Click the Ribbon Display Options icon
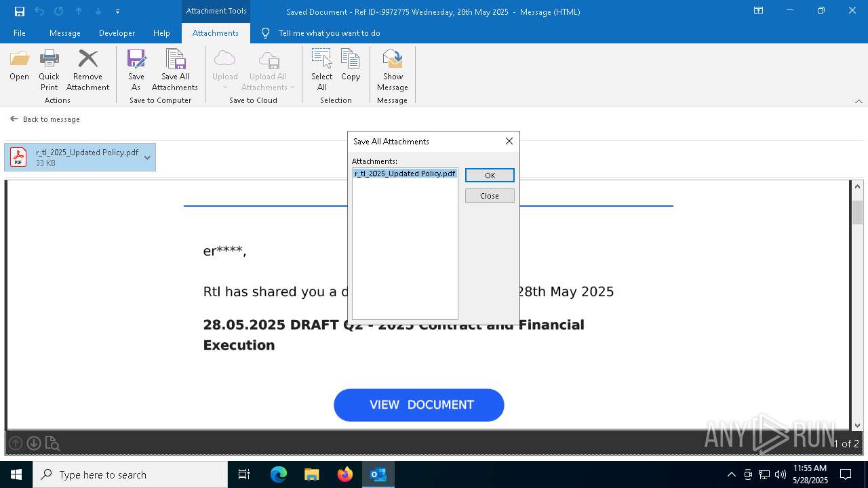 tap(759, 11)
